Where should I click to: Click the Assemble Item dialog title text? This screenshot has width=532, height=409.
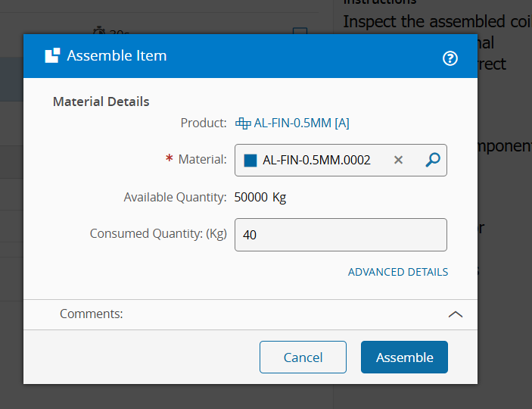click(117, 56)
